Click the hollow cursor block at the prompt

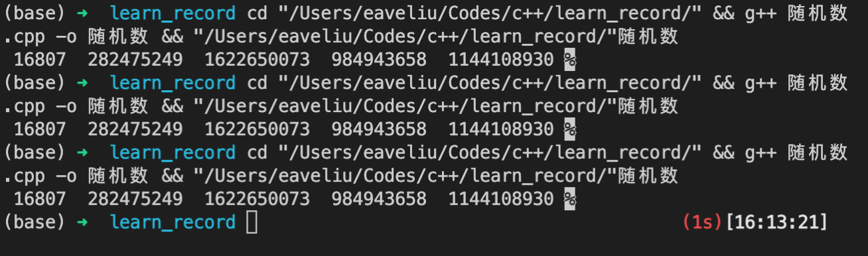point(252,222)
